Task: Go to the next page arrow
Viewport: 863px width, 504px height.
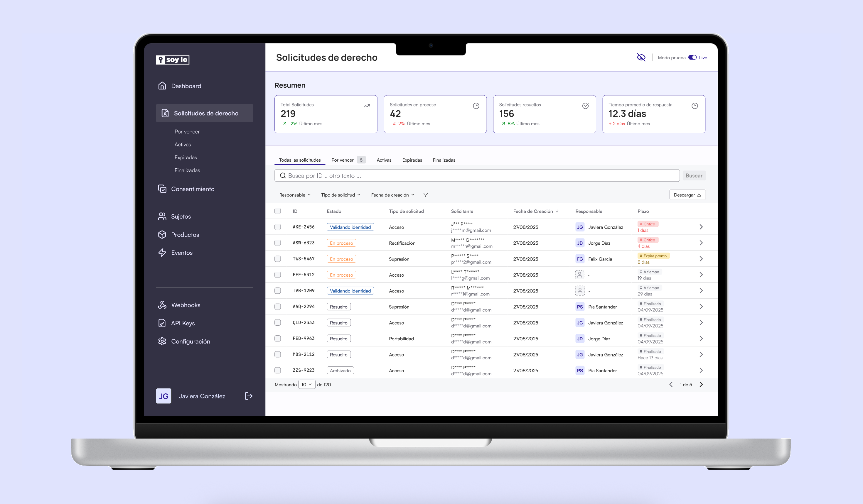Action: tap(701, 384)
